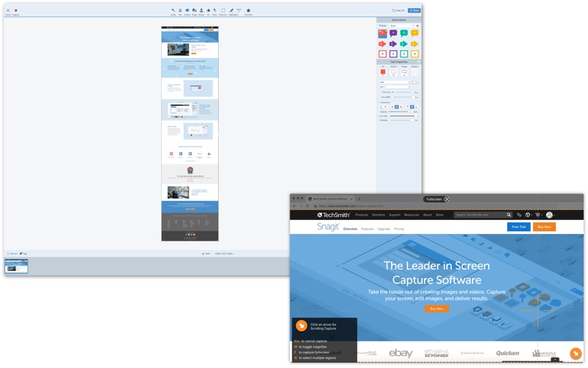Open Resources menu on TechSmith site
This screenshot has height=368, width=588.
pyautogui.click(x=412, y=215)
